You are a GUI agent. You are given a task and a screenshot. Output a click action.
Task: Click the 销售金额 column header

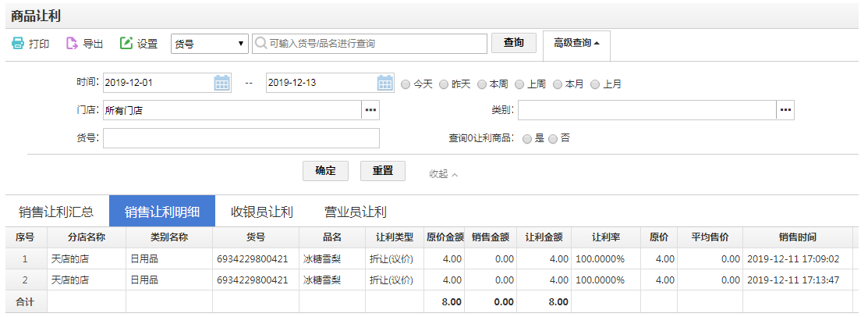[x=491, y=237]
